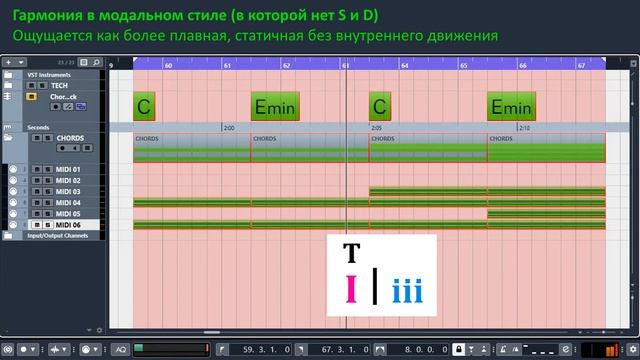Select the last CHORDS folder part
640x360 pixels.
(x=546, y=148)
